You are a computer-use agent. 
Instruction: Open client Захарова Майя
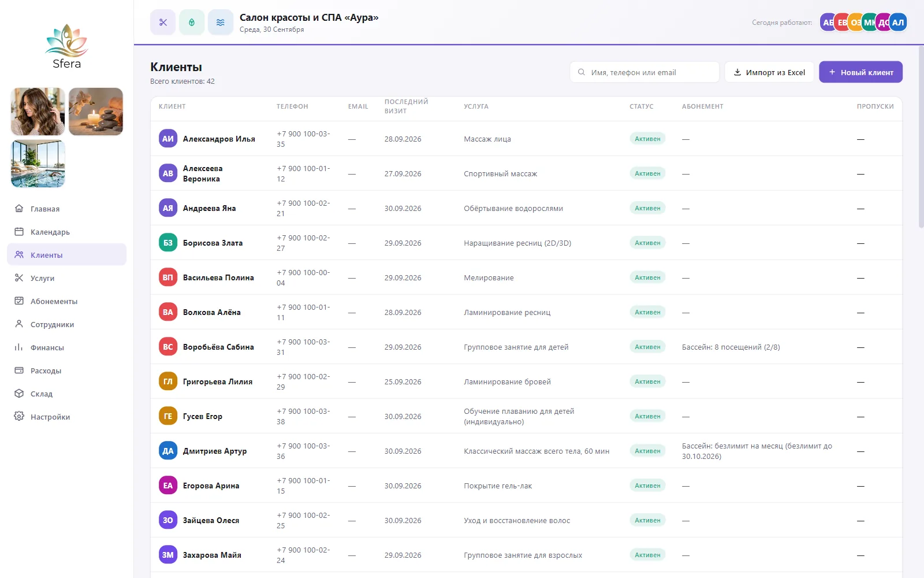212,555
